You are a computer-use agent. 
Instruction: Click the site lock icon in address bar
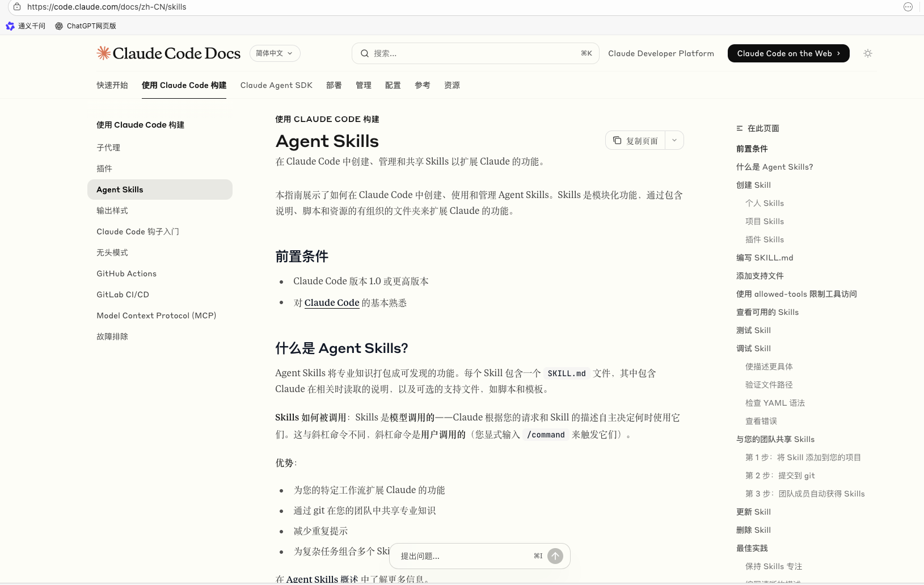[17, 7]
